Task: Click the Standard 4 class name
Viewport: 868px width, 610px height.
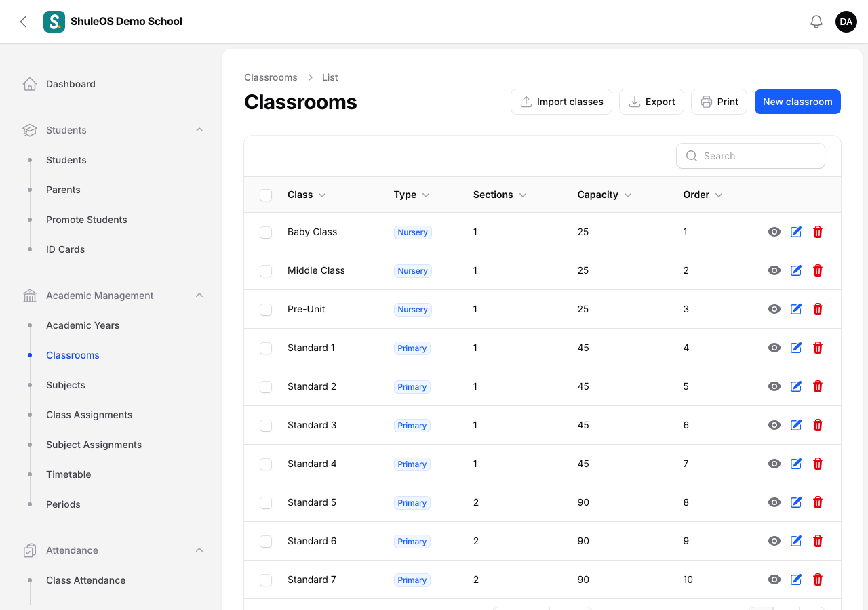Action: point(312,464)
